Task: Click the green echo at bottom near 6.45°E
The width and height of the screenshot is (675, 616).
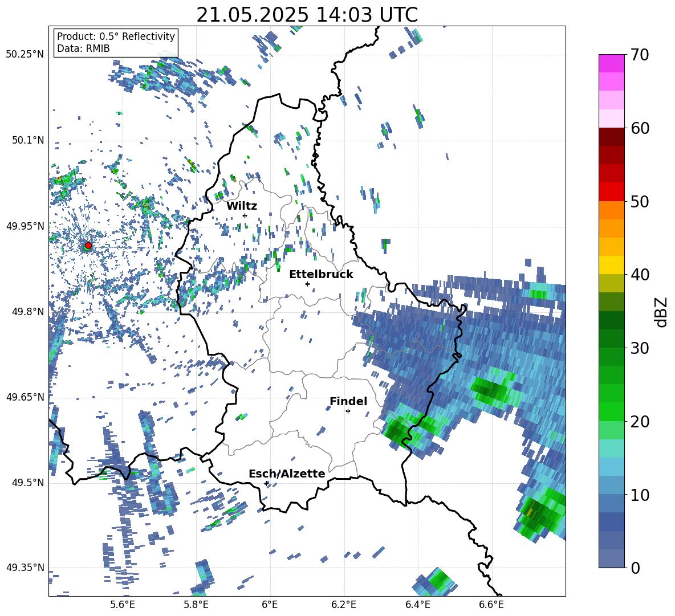Action: [439, 580]
